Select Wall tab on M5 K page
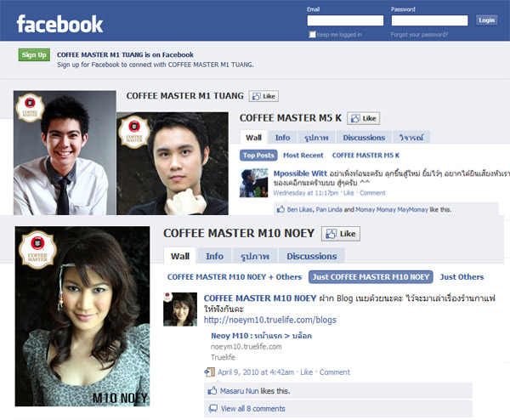Screen dimensions: 510x420 [253, 138]
